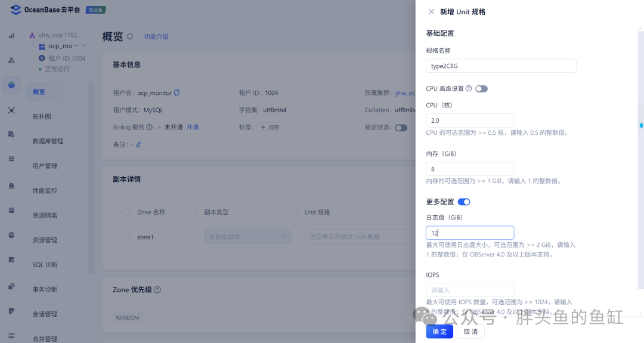Screen dimensions: 644x343
Task: Toggle the 锁定状态 switch
Action: [x=401, y=128]
